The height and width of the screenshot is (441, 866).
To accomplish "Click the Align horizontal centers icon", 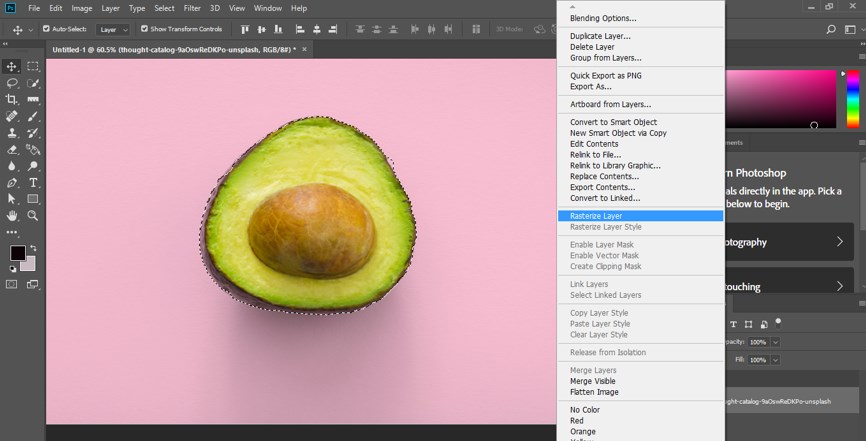I will (316, 29).
